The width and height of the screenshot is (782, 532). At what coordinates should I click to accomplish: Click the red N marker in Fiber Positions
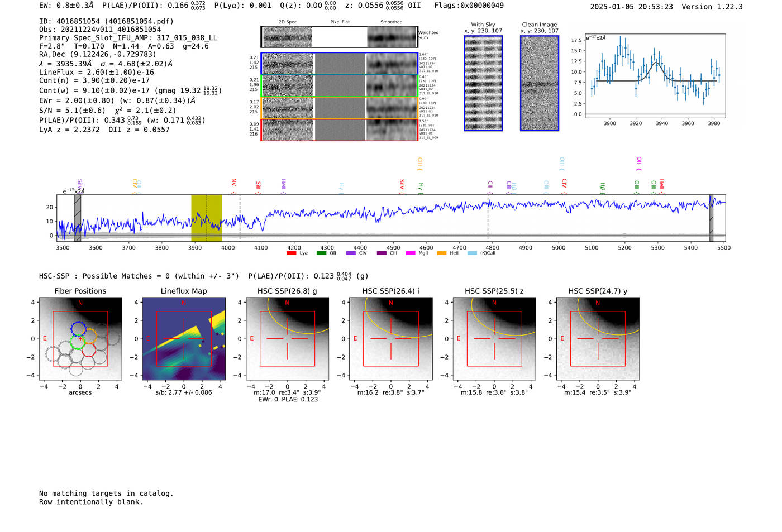[x=80, y=303]
